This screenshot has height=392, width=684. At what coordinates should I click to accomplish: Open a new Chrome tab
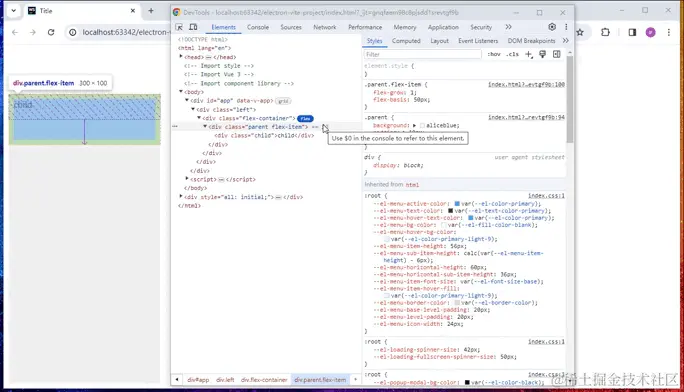click(151, 11)
